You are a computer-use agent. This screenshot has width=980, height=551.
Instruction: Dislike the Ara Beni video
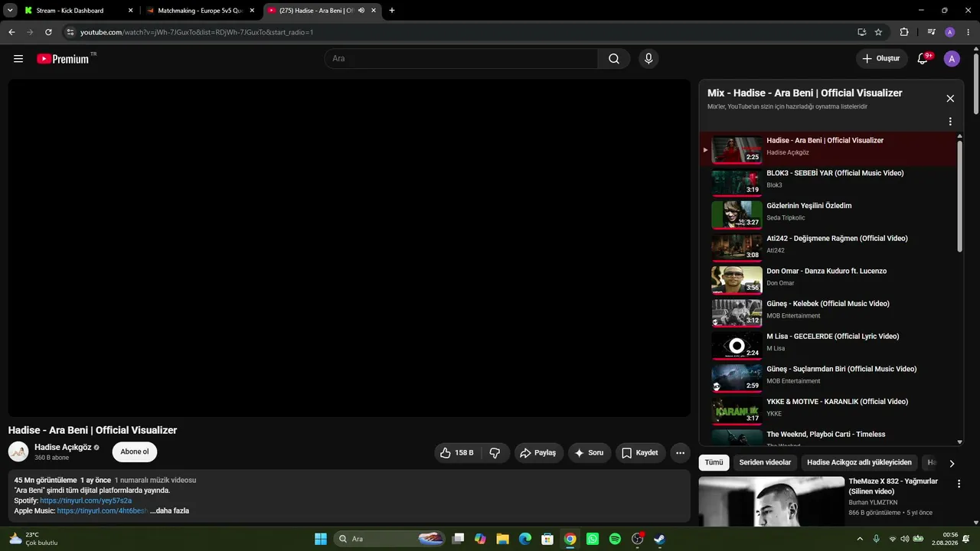(x=495, y=453)
